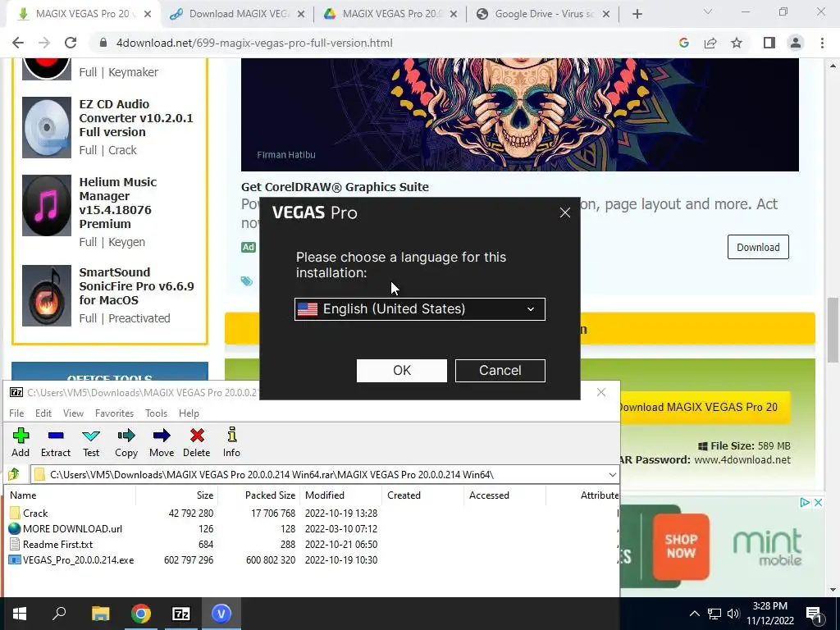Confirm language with OK button
Screen dimensions: 840x630
[402, 371]
